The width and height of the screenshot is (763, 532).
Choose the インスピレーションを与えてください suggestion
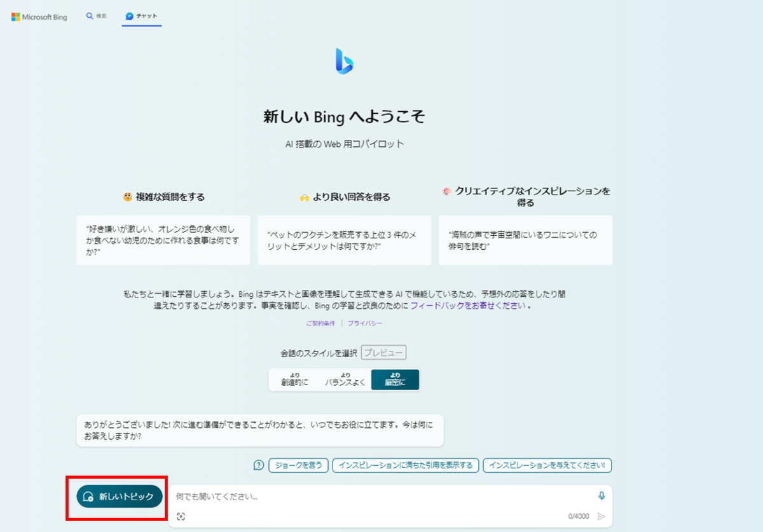click(547, 465)
